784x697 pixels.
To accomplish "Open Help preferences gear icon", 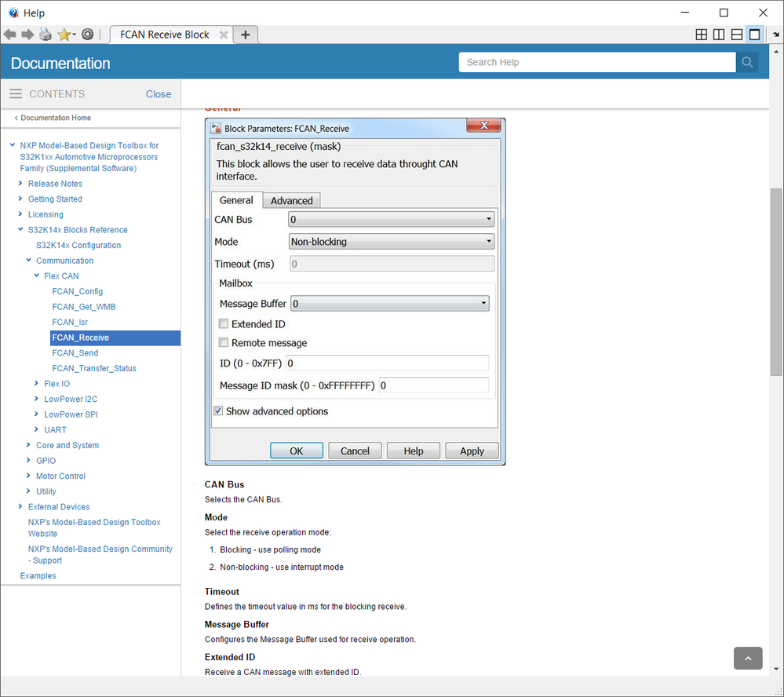I will 87,35.
